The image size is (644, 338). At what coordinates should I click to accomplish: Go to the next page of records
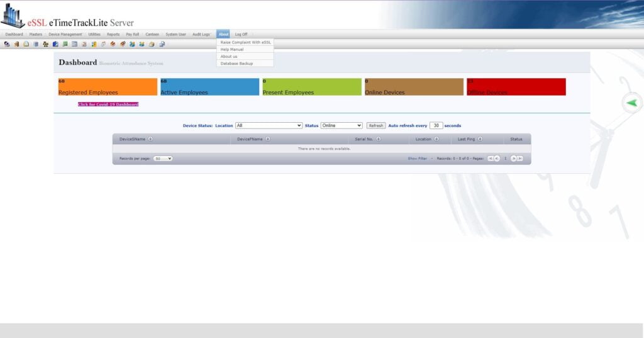pos(513,159)
